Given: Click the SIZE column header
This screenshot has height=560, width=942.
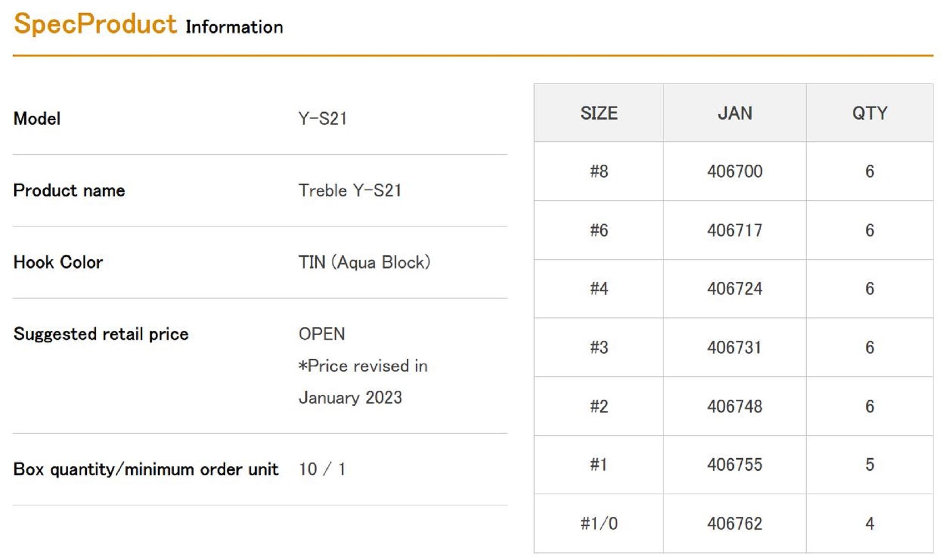Looking at the screenshot, I should (x=599, y=114).
